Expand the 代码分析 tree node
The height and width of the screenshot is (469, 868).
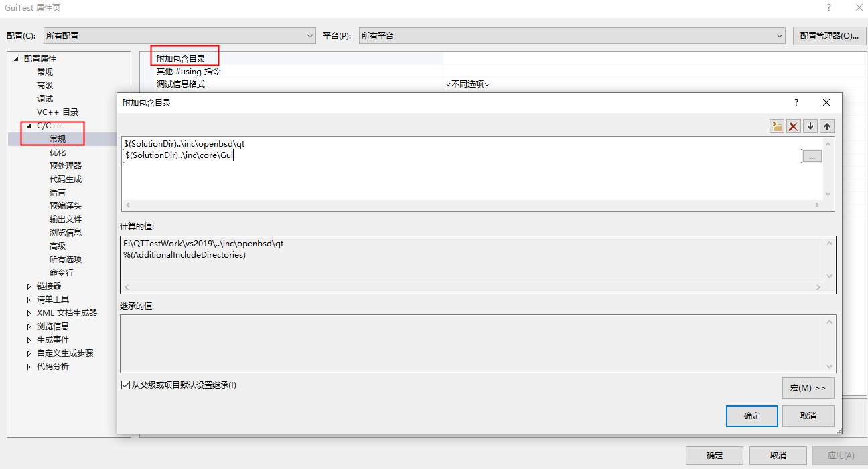pyautogui.click(x=29, y=367)
